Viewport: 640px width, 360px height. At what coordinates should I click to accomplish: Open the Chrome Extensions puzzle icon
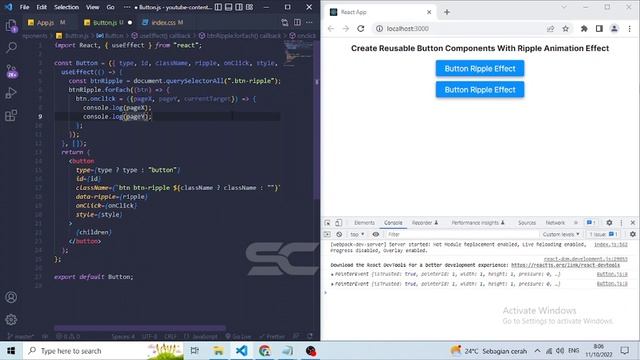pos(584,29)
